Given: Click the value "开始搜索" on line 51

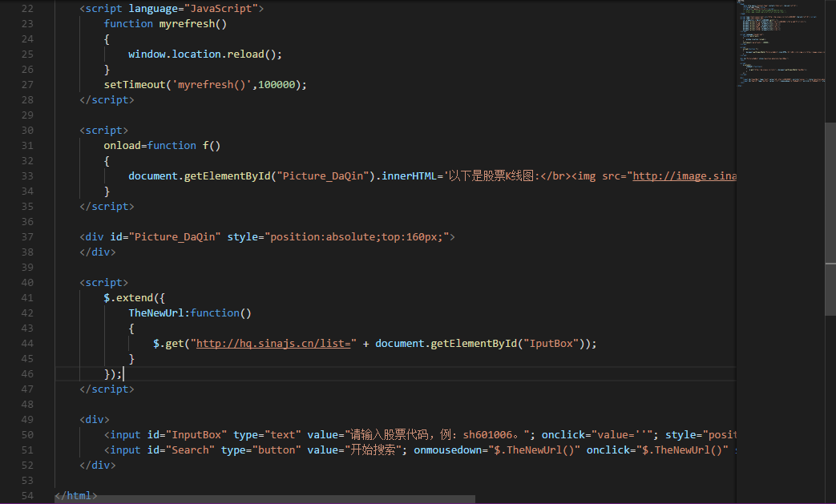Looking at the screenshot, I should 374,450.
